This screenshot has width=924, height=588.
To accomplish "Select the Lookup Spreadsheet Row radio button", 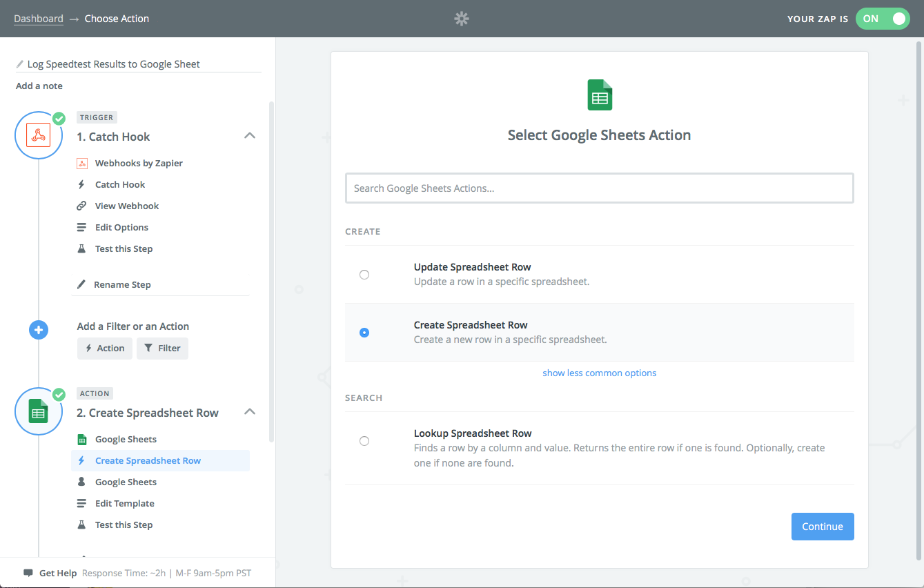I will [x=364, y=441].
